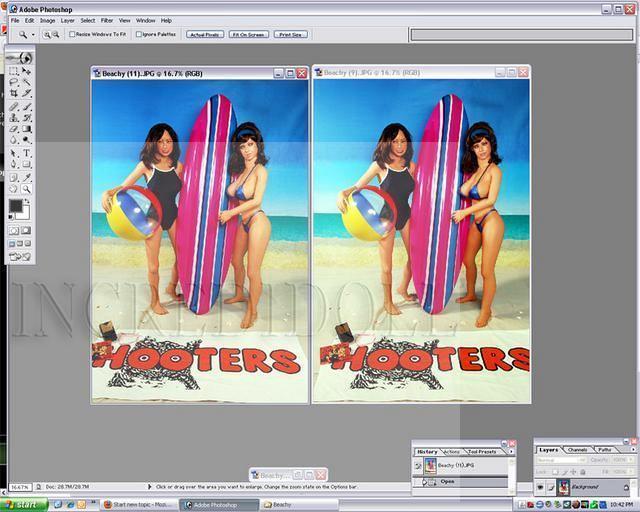Screen dimensions: 640x512
Task: Select the Dodge tool
Action: point(26,140)
